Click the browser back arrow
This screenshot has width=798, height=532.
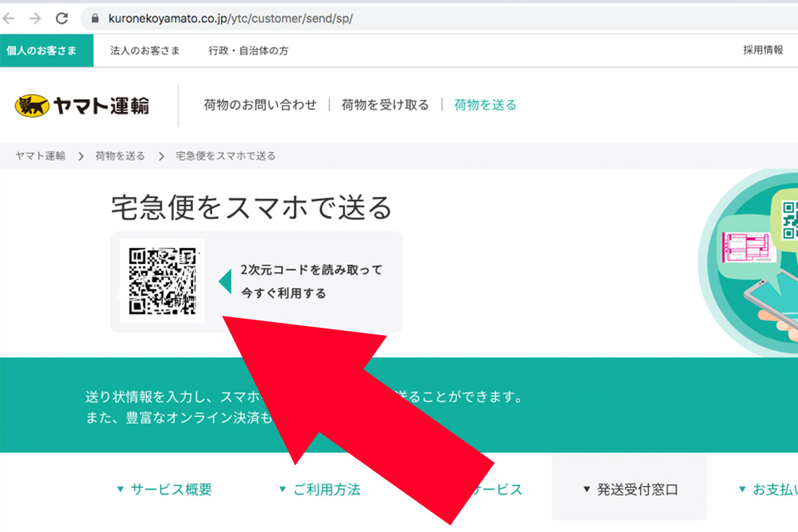9,19
